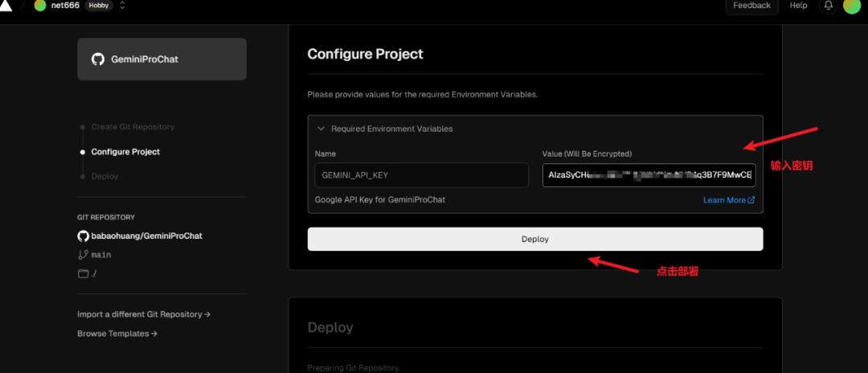Open the Learn More link
This screenshot has height=373, width=868.
pos(728,200)
